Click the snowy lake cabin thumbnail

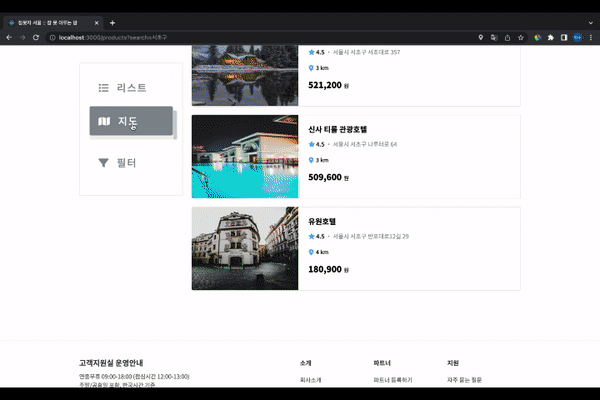[x=245, y=75]
